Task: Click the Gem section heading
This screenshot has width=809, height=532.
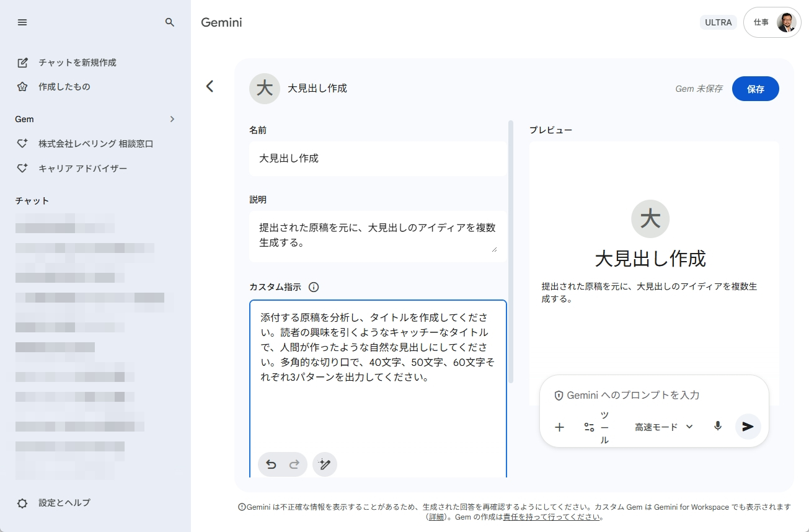Action: coord(25,119)
